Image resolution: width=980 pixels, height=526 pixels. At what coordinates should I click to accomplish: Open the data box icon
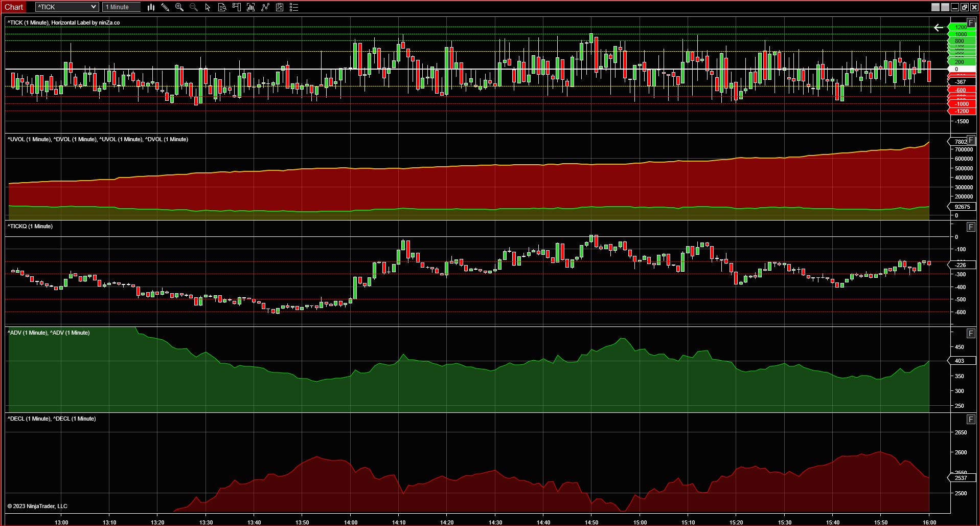click(x=222, y=7)
